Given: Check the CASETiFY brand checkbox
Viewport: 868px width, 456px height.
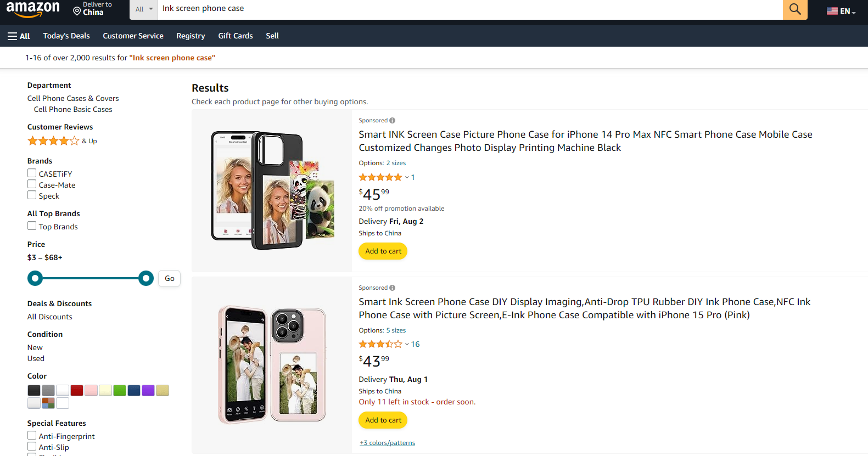Looking at the screenshot, I should coord(32,173).
